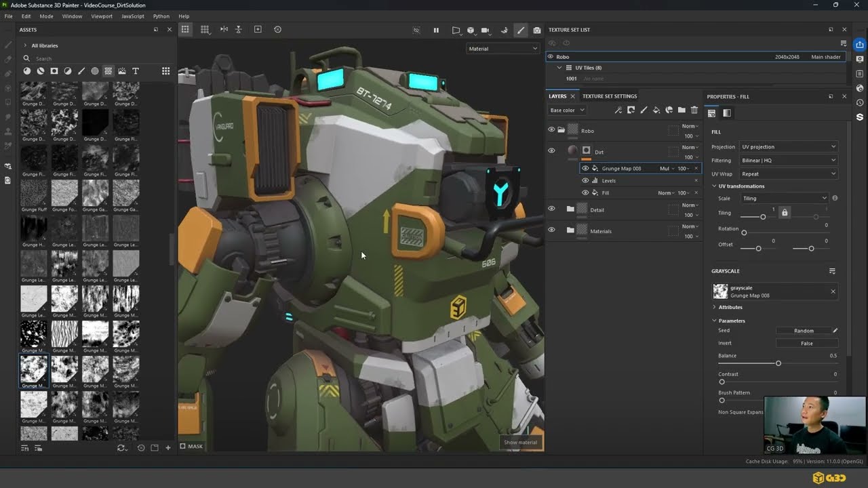Collapse the UV Tiles (8) tree
Viewport: 868px width, 488px height.
559,68
